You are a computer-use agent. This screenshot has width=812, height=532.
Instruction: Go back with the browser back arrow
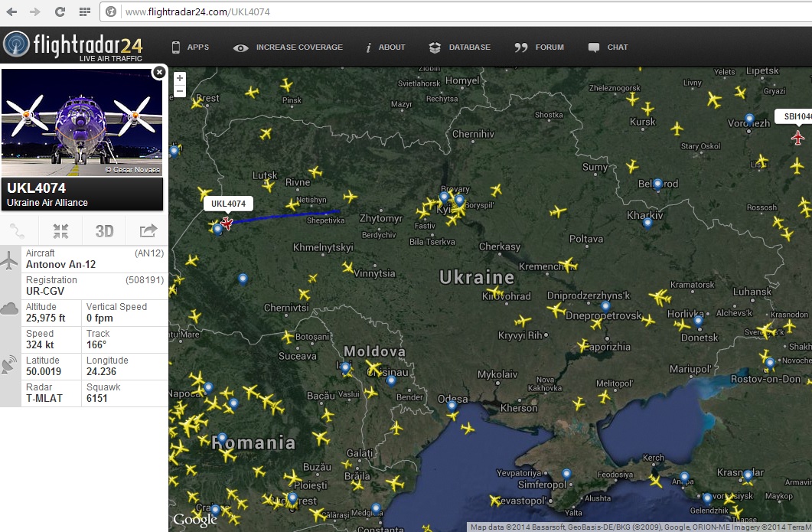click(x=11, y=11)
